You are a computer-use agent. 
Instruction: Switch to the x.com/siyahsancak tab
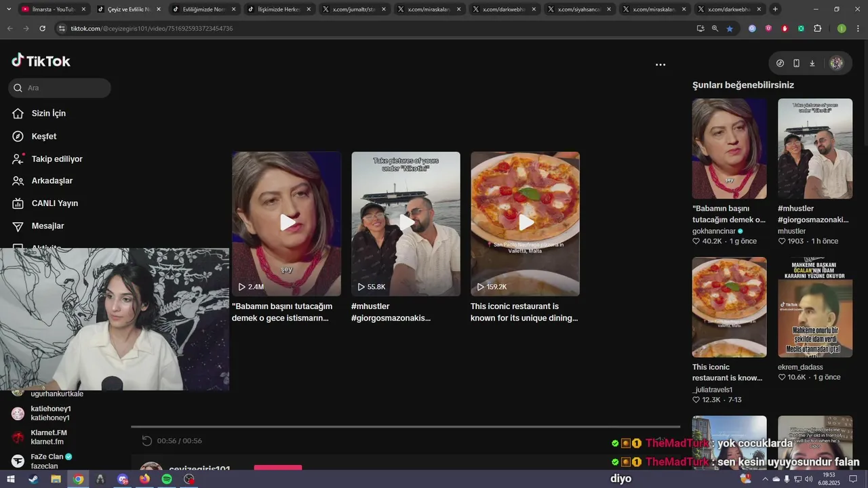578,9
